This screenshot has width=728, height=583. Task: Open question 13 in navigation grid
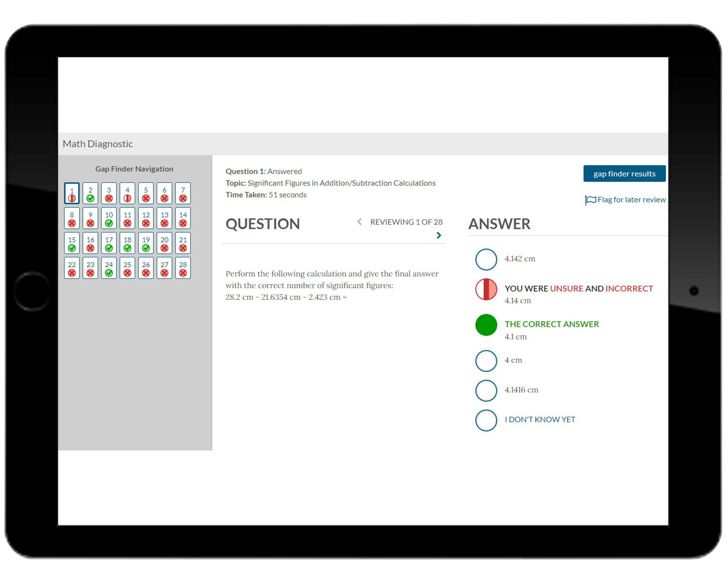pos(164,218)
